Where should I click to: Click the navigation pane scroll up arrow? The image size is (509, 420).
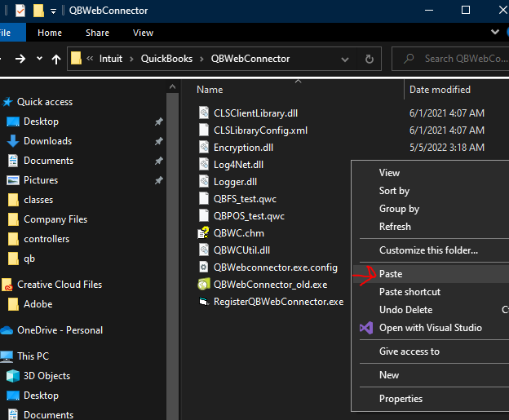172,86
